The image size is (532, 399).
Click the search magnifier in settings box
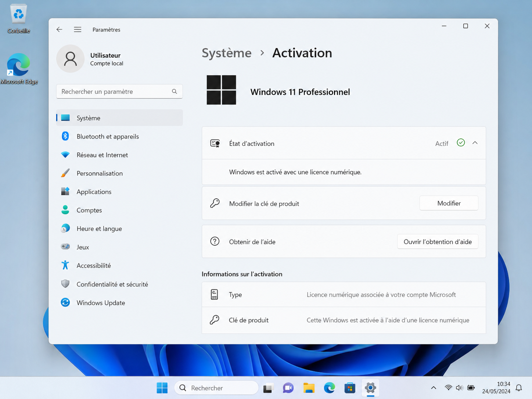(175, 91)
